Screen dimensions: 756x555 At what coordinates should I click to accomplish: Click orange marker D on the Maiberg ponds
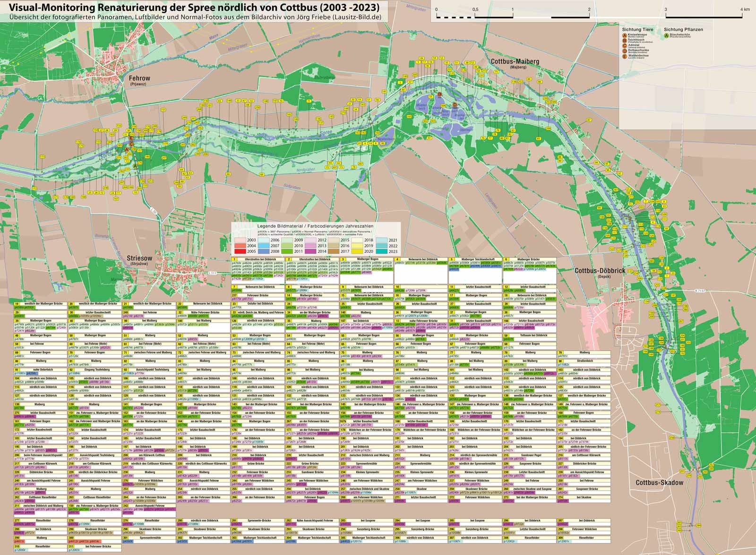click(x=455, y=105)
